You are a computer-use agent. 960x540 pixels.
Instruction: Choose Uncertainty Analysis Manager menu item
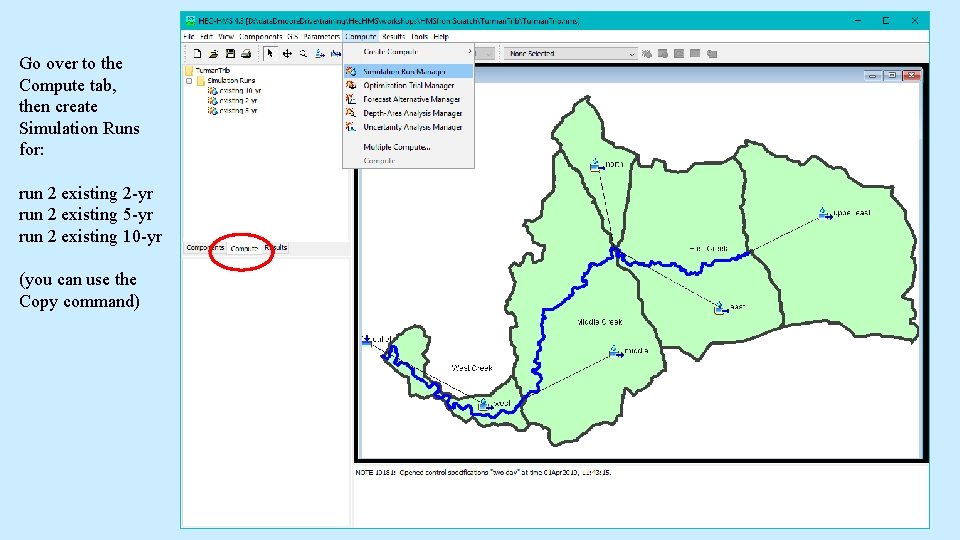(x=408, y=127)
